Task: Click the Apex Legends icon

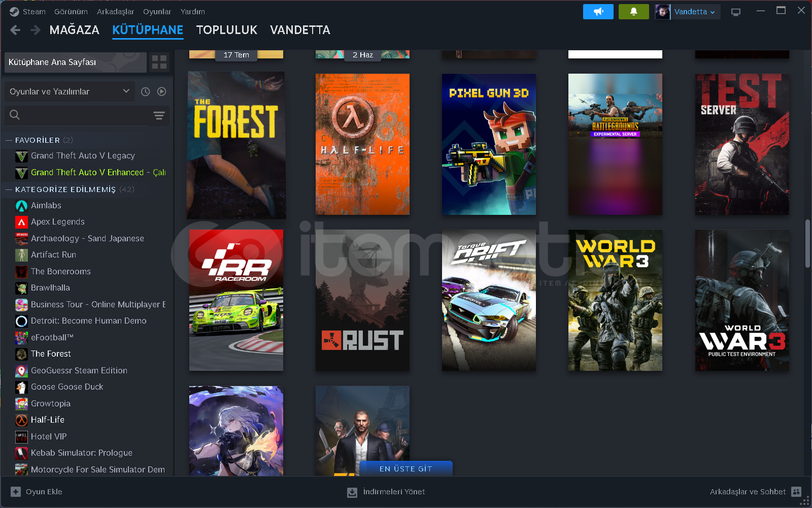Action: 21,222
